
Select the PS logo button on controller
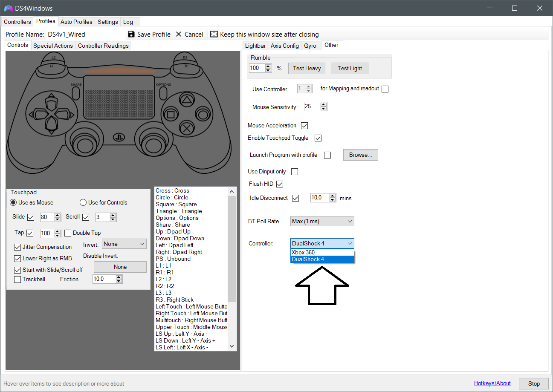tap(118, 138)
